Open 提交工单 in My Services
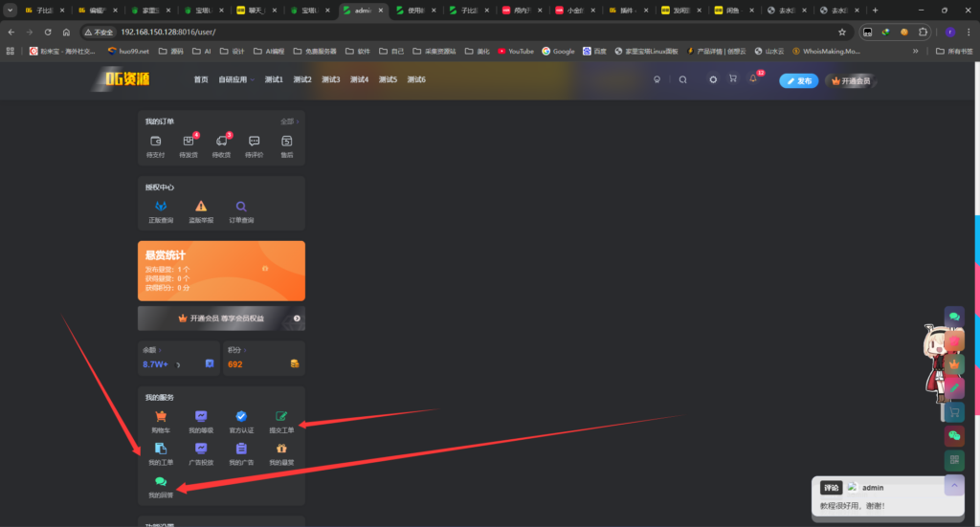The height and width of the screenshot is (527, 980). pyautogui.click(x=281, y=421)
